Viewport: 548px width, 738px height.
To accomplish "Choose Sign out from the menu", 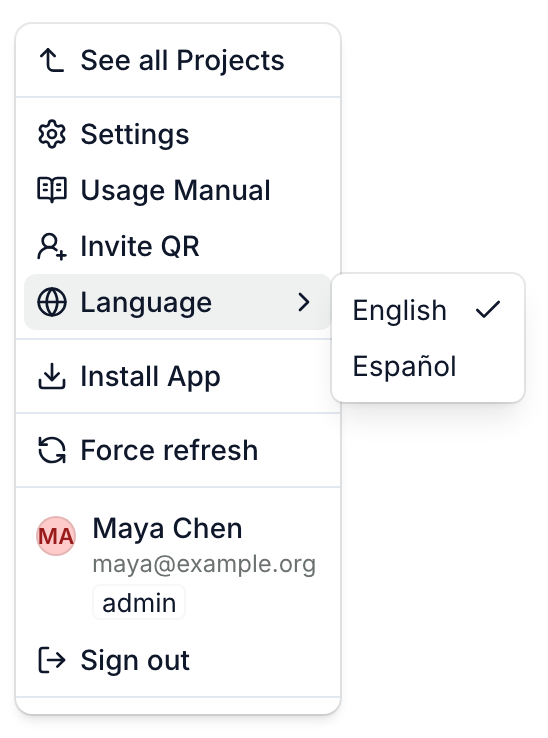I will coord(178,660).
